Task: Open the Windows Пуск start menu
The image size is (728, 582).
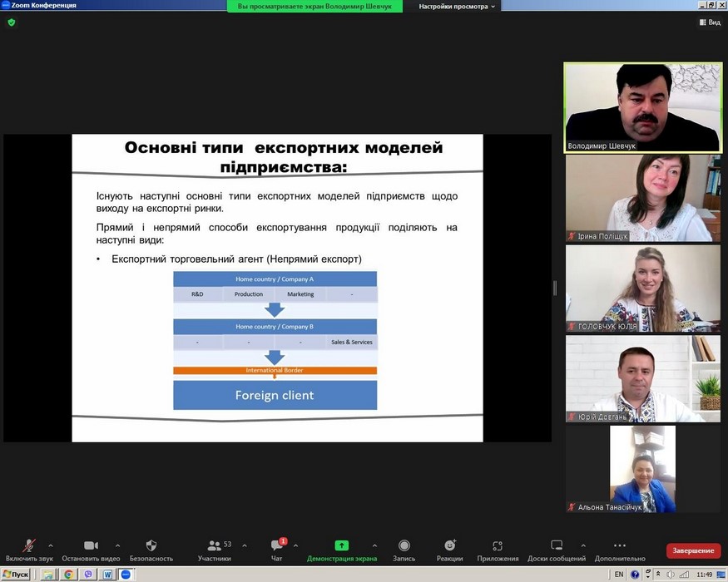Action: [17, 575]
